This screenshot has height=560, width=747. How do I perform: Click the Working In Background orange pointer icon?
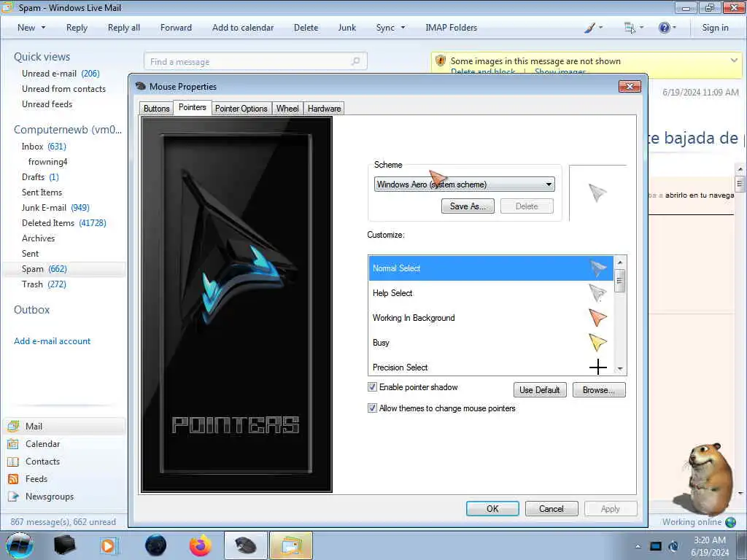[x=597, y=318]
